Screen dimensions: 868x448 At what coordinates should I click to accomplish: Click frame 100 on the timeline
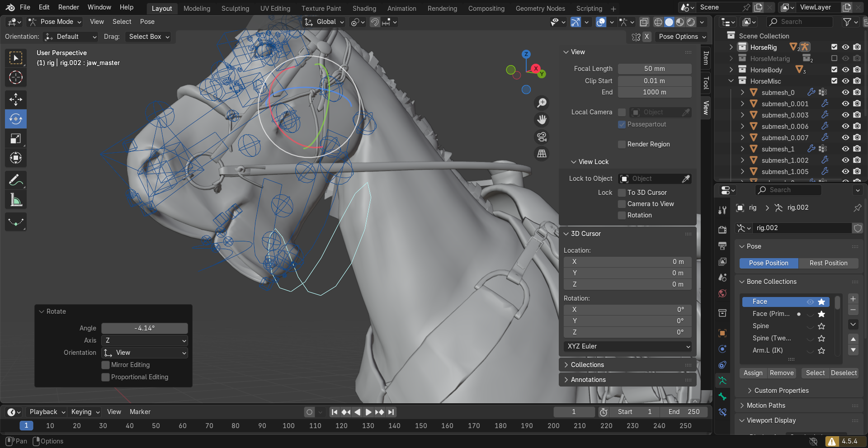coord(288,426)
